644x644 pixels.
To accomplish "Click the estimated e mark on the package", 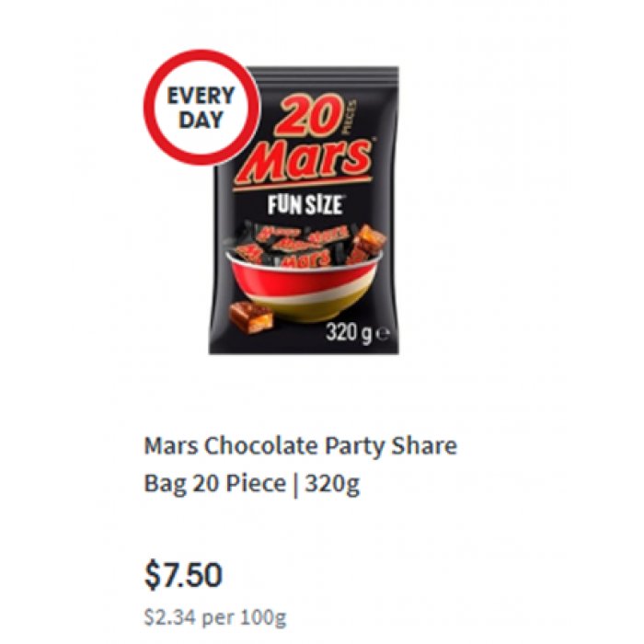I will pyautogui.click(x=382, y=334).
